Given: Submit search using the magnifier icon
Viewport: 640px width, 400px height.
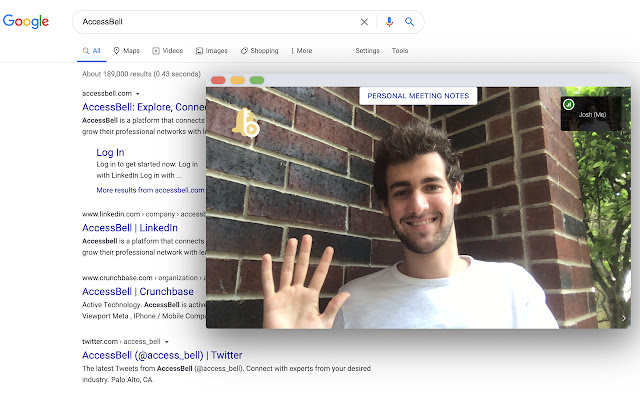Looking at the screenshot, I should pos(409,22).
